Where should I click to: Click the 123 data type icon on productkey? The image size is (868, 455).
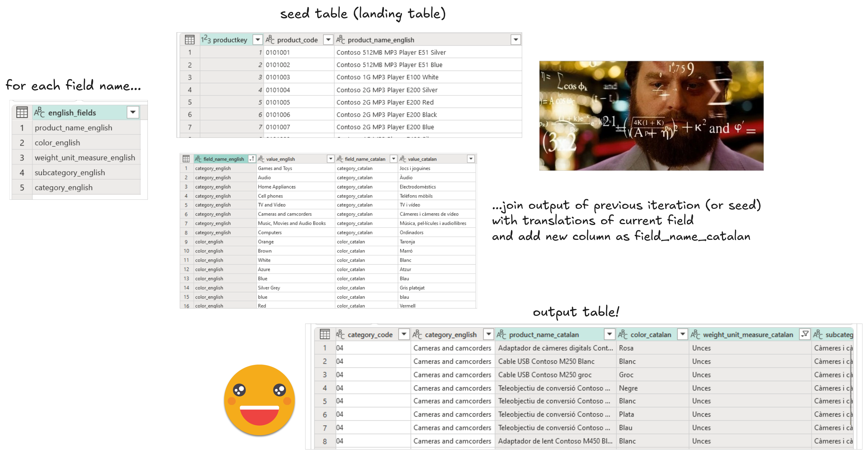[x=206, y=40]
